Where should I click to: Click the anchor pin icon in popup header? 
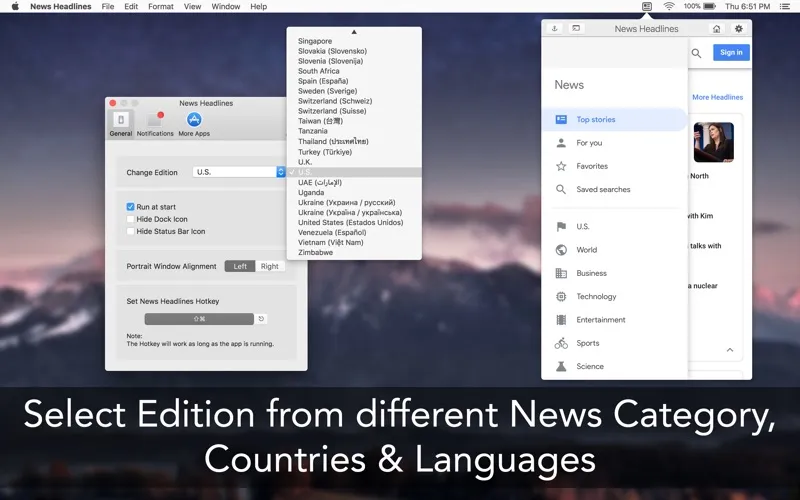pyautogui.click(x=555, y=29)
